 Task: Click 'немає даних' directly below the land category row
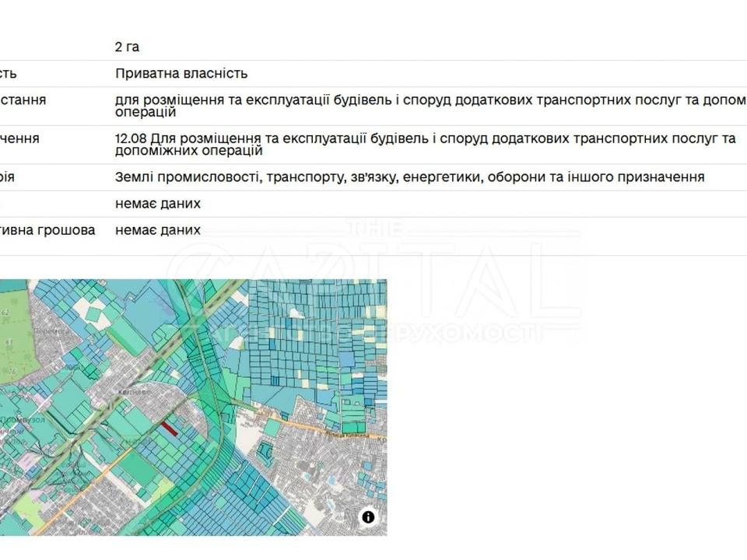[x=158, y=204]
